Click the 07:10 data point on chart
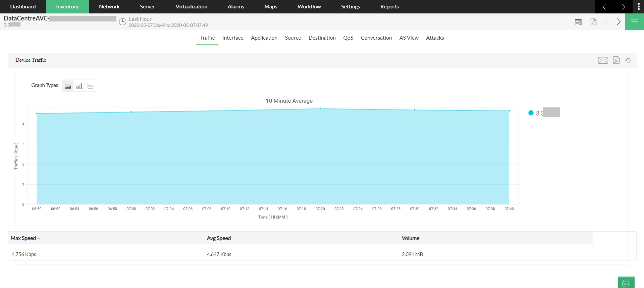 tap(226, 110)
